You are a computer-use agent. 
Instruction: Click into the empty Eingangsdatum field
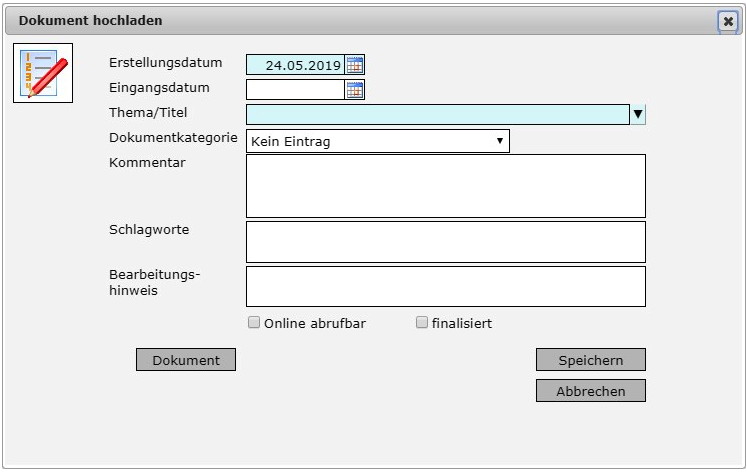click(295, 90)
